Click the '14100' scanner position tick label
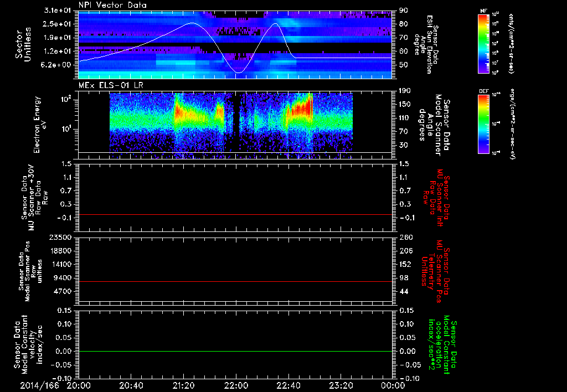567x392 pixels. tap(60, 264)
